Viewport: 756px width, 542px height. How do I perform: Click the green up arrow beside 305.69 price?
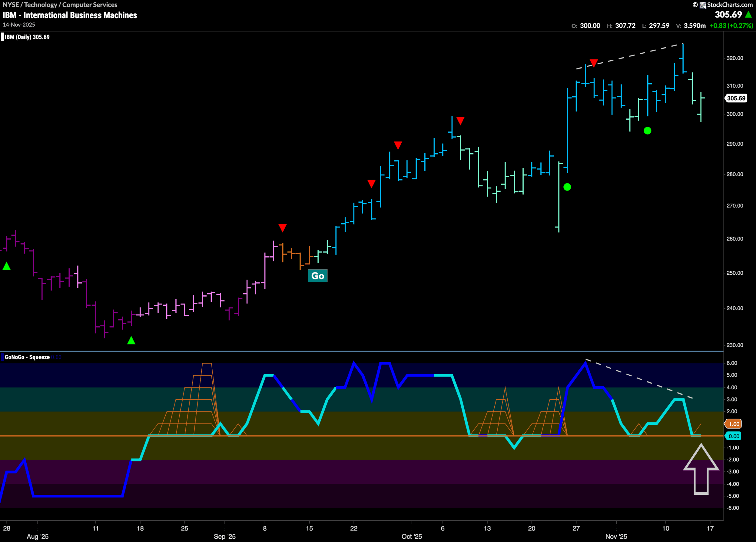(748, 15)
